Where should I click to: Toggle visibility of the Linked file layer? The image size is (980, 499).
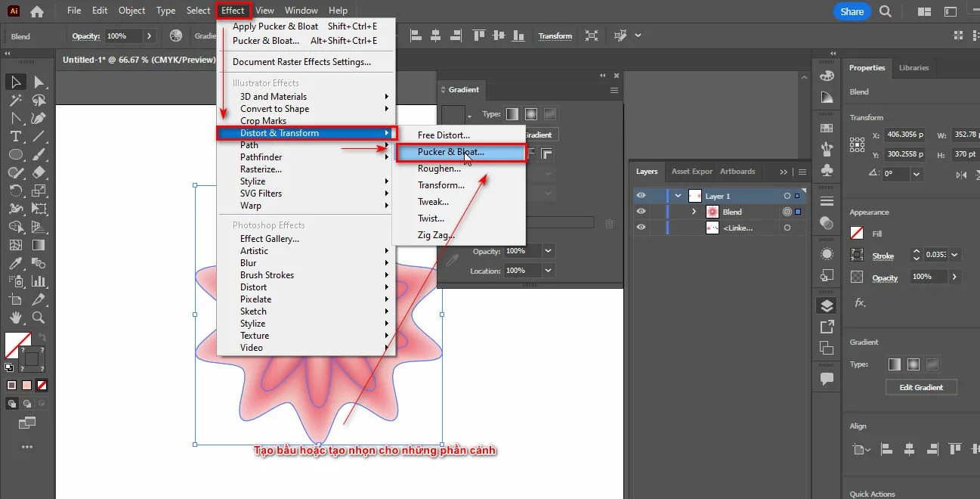(x=641, y=228)
